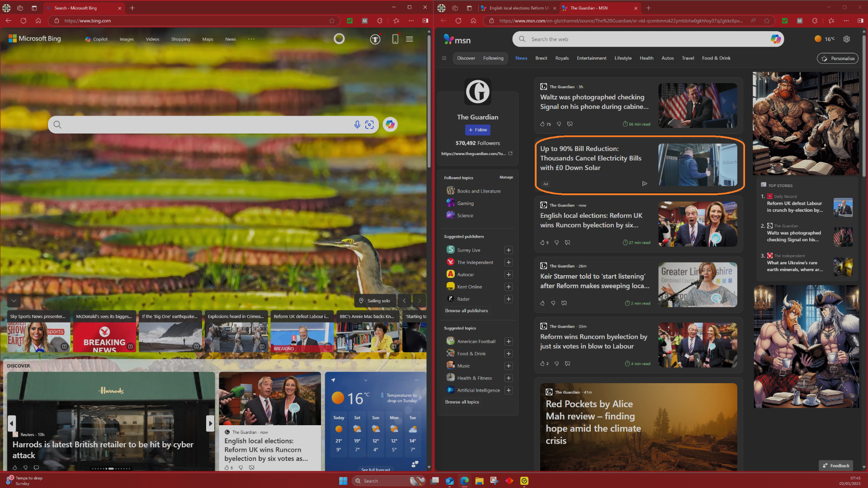
Task: Open Microsoft Edge from the taskbar
Action: click(x=464, y=481)
